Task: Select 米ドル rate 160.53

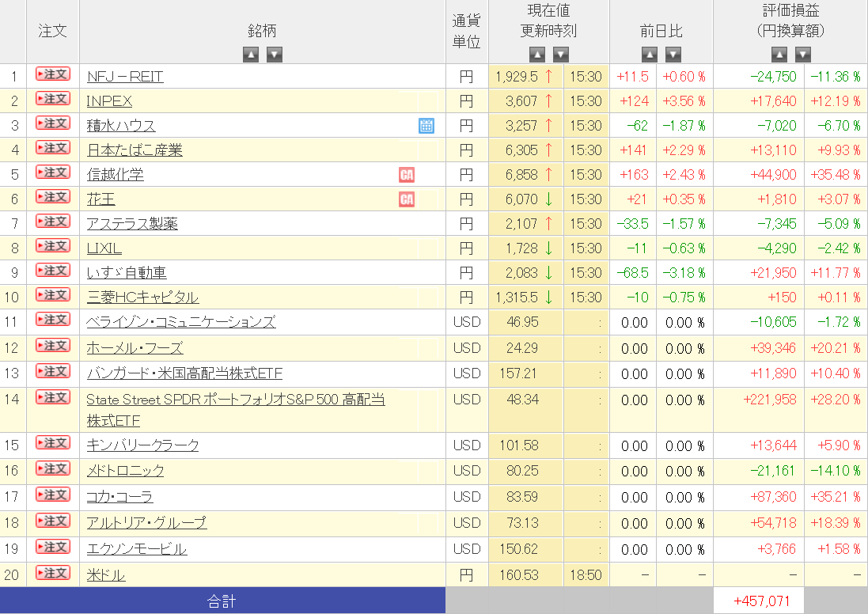Action: (519, 575)
